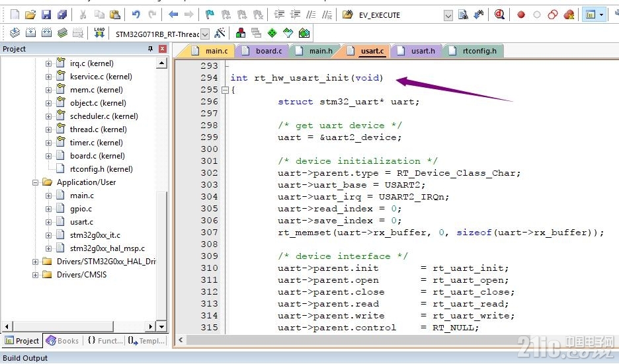The width and height of the screenshot is (619, 364).
Task: Switch to the rtconfig.h editor tab
Action: (x=473, y=51)
